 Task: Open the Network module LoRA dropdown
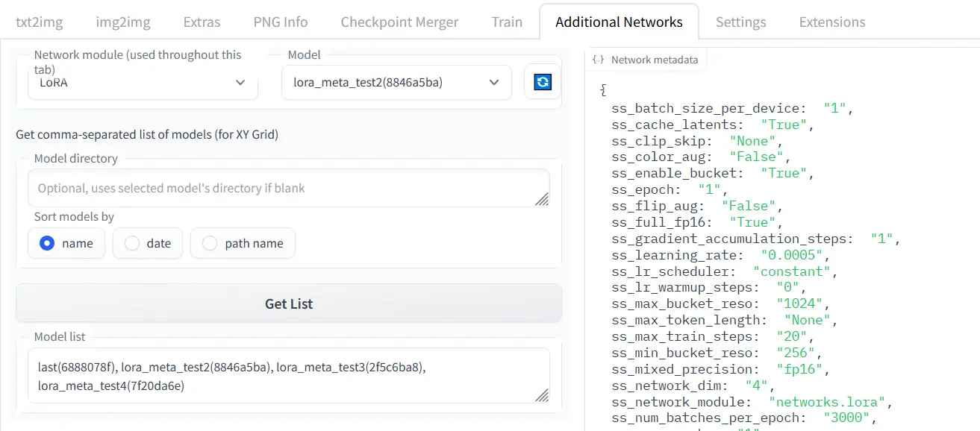pos(143,83)
